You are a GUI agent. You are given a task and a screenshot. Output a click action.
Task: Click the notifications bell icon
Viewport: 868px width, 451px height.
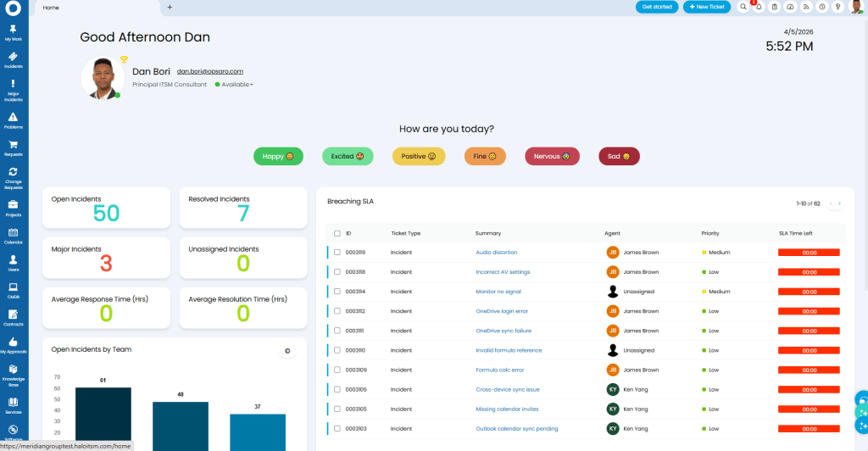click(759, 7)
